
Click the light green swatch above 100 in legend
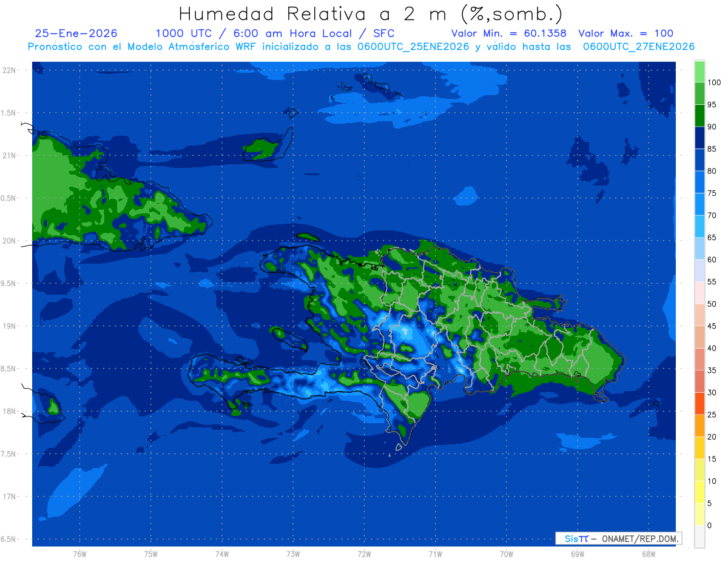click(x=699, y=72)
